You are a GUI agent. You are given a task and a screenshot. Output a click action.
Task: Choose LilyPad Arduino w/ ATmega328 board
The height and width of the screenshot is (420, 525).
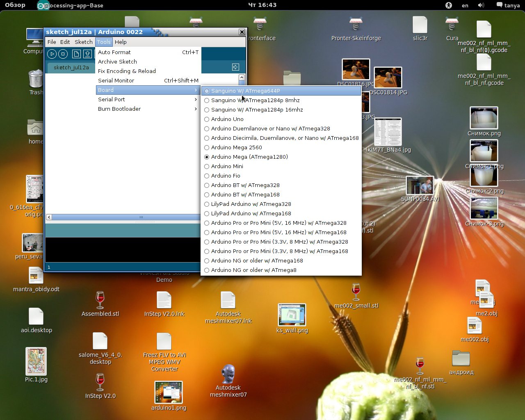click(x=251, y=204)
